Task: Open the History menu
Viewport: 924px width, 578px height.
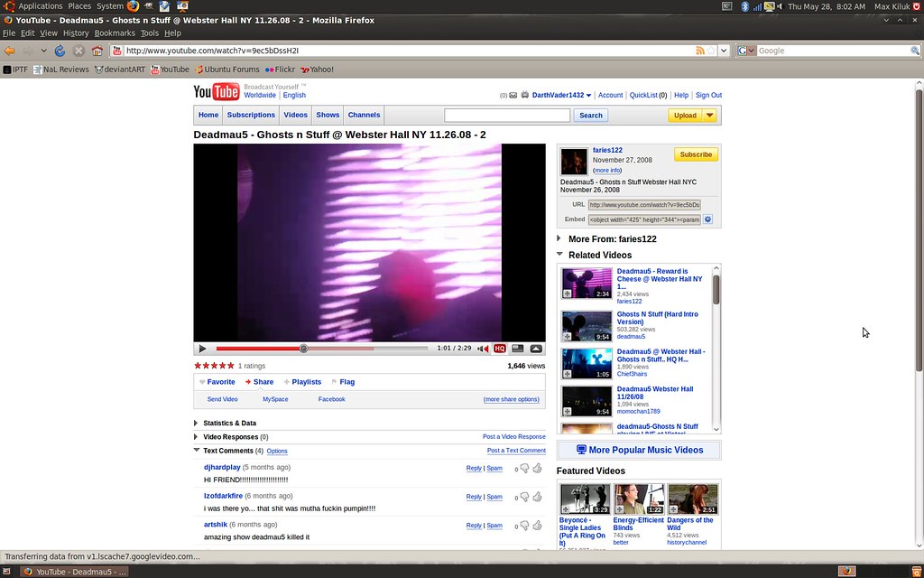Action: click(76, 33)
